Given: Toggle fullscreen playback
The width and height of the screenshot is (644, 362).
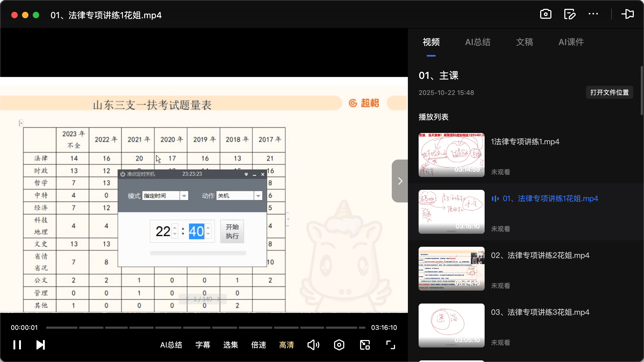Looking at the screenshot, I should 390,345.
